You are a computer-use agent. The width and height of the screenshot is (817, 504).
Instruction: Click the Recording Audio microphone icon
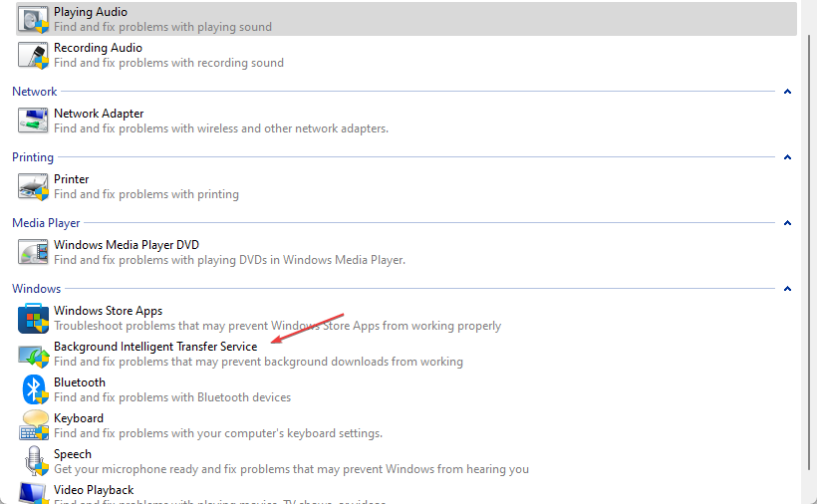[x=33, y=55]
